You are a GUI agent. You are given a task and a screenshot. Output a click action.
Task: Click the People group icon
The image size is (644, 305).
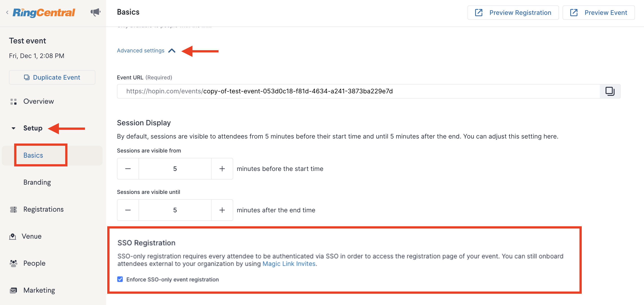pos(13,263)
